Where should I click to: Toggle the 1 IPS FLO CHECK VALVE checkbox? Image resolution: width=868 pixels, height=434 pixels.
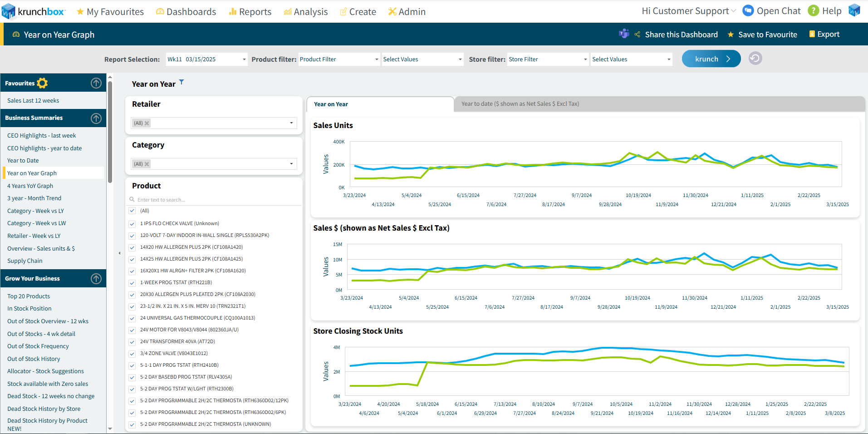coord(132,224)
